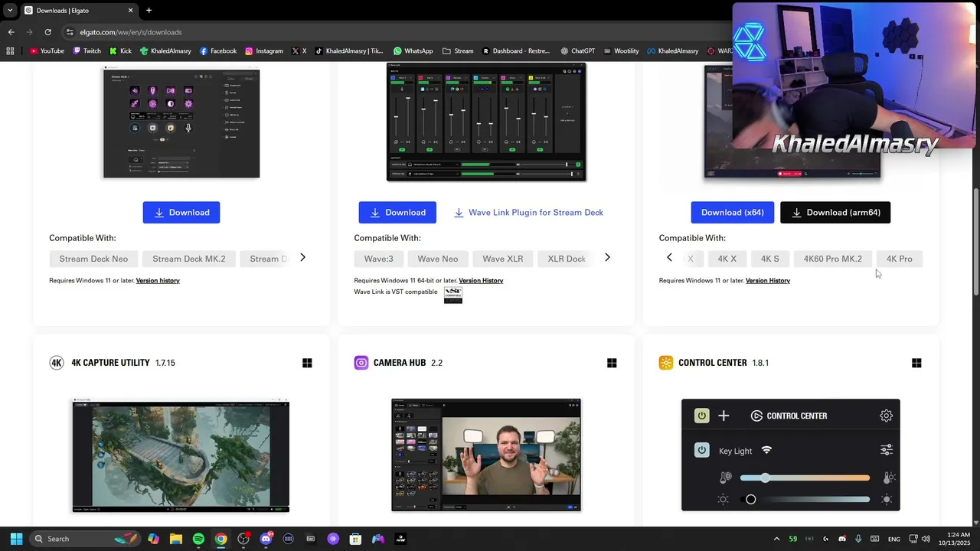The width and height of the screenshot is (980, 551).
Task: Open Wave Link Plugin for Stream Deck link
Action: pos(528,213)
